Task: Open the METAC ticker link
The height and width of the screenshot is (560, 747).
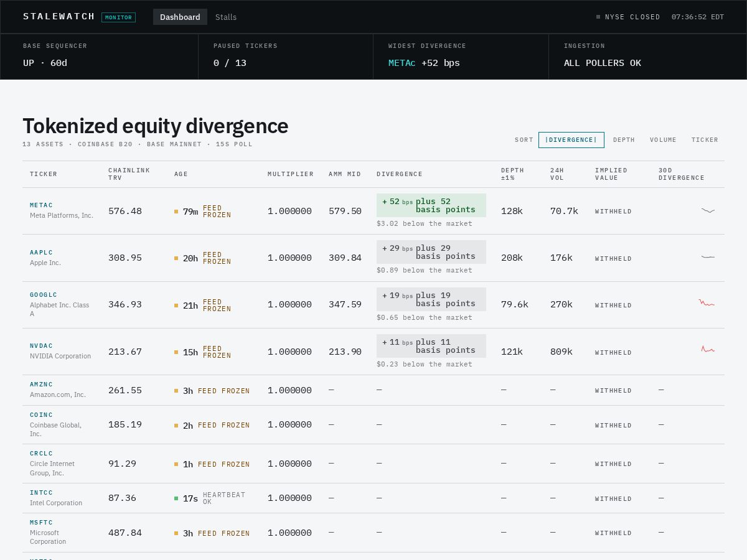Action: pos(42,205)
